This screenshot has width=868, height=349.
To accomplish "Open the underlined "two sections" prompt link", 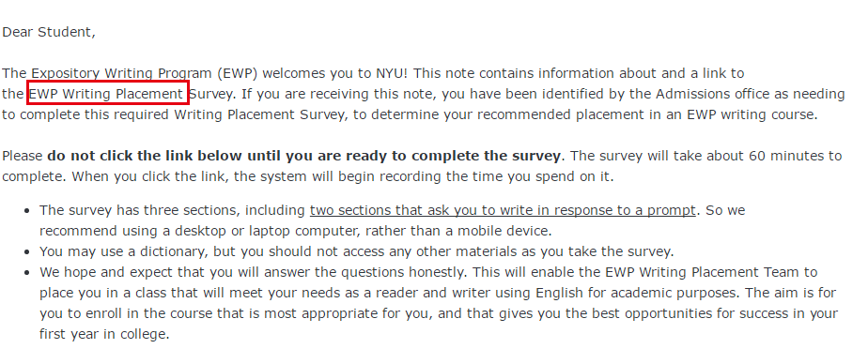I will point(502,211).
